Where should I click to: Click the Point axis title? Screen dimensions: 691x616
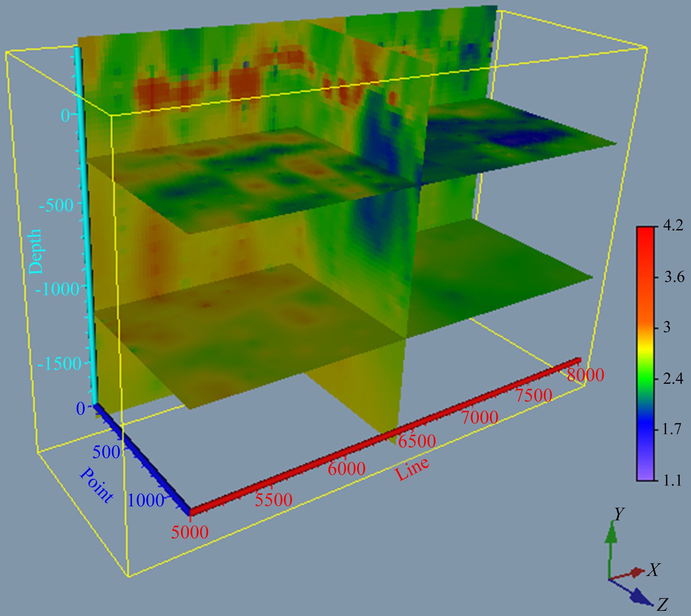pos(96,485)
